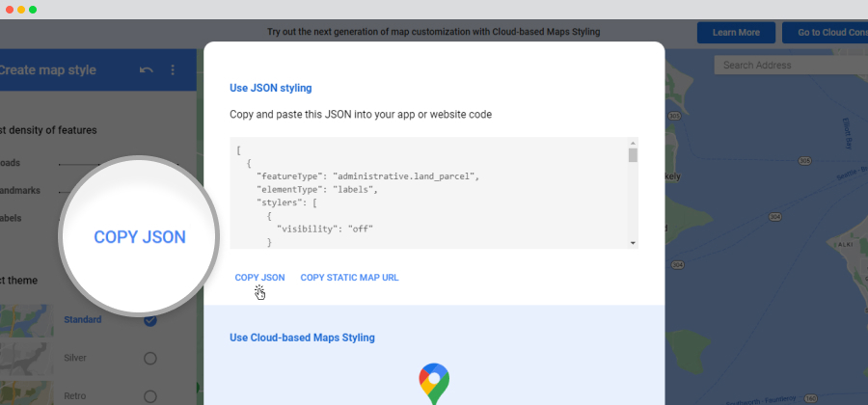Click the Create map style title
The height and width of the screenshot is (405, 868).
point(47,70)
